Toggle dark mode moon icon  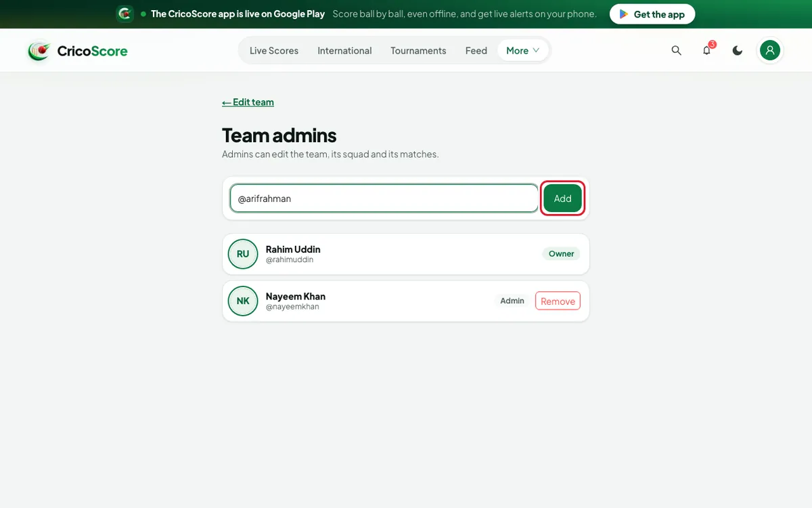click(738, 51)
